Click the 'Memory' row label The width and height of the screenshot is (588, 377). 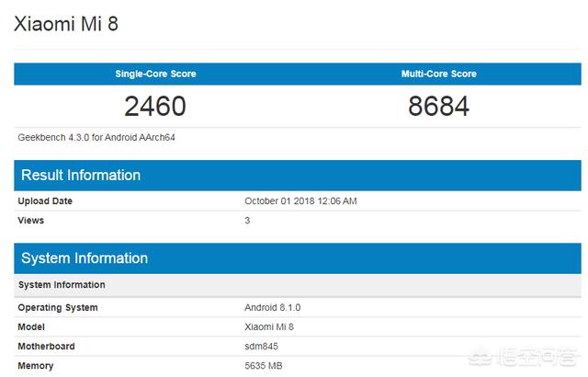(x=36, y=366)
